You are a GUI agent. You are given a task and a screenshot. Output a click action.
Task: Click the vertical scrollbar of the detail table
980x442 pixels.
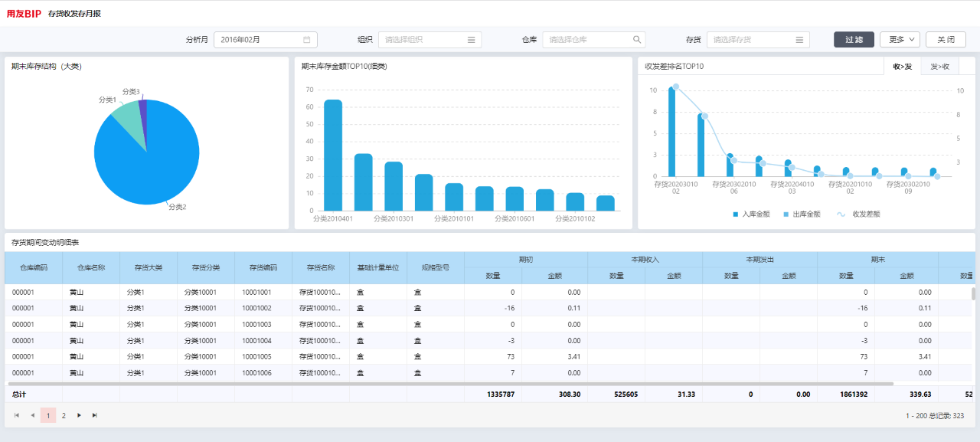pos(974,293)
